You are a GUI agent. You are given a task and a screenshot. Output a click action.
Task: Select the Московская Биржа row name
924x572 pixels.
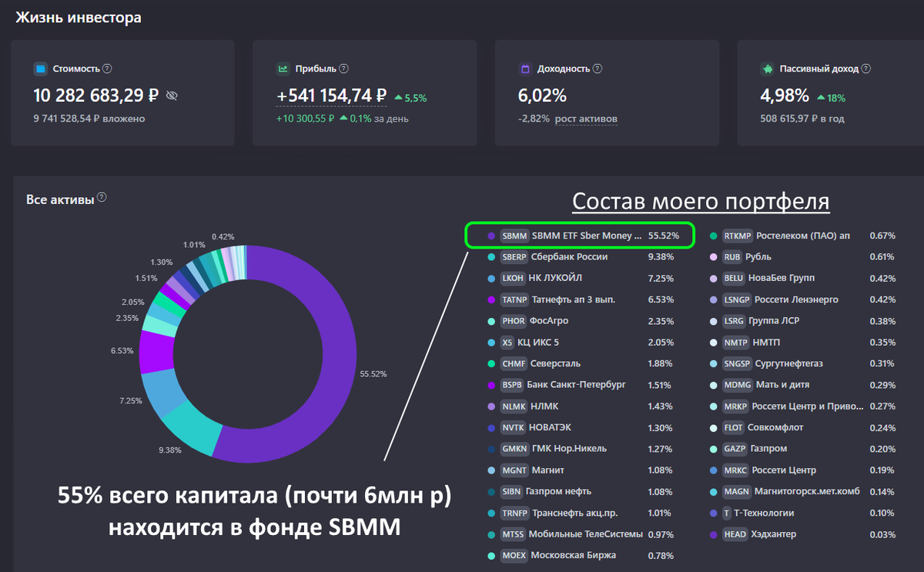[574, 555]
